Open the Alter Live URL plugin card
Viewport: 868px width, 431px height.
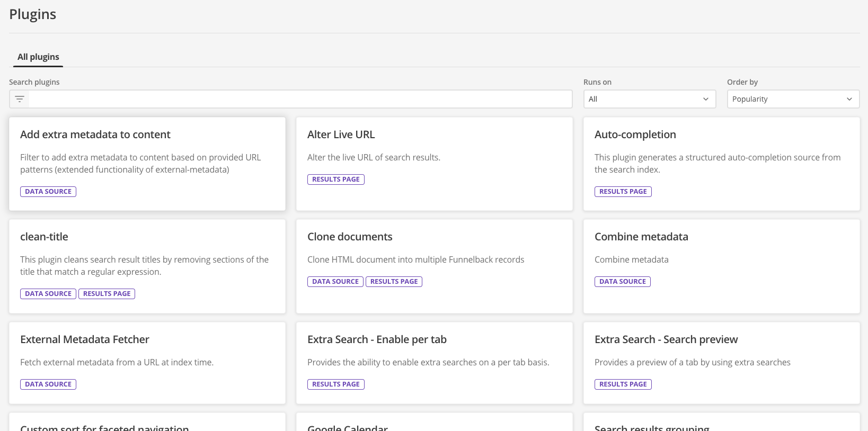point(341,135)
